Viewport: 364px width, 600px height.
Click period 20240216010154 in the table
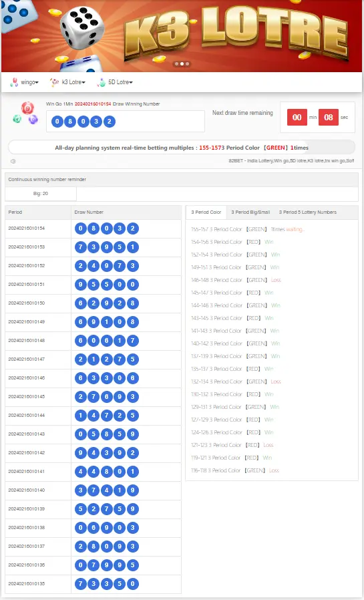click(27, 229)
